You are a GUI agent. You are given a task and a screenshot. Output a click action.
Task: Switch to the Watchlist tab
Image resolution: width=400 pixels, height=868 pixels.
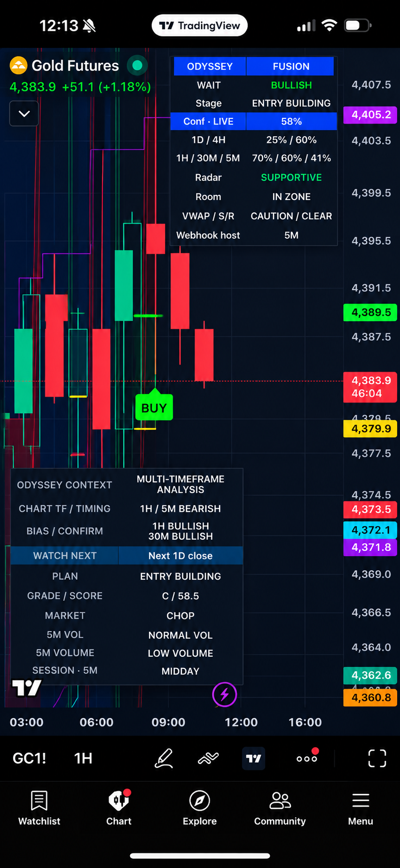pos(39,808)
